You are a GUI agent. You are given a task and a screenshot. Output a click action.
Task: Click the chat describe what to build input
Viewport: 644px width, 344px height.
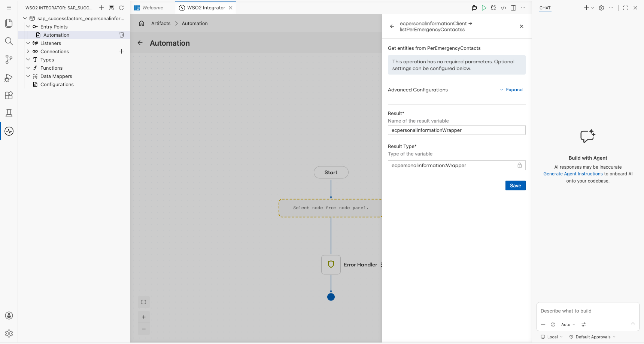pyautogui.click(x=588, y=311)
